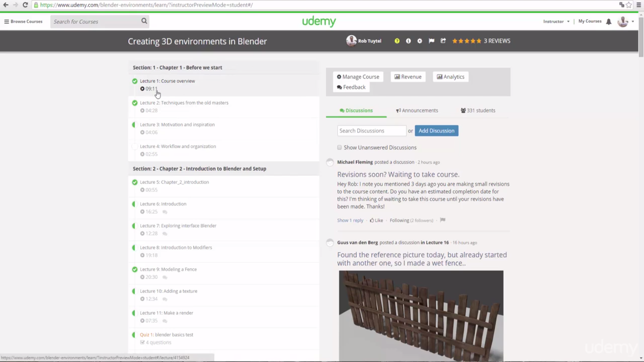Screen dimensions: 644x362
Task: Click the Manage Course button
Action: click(x=358, y=77)
